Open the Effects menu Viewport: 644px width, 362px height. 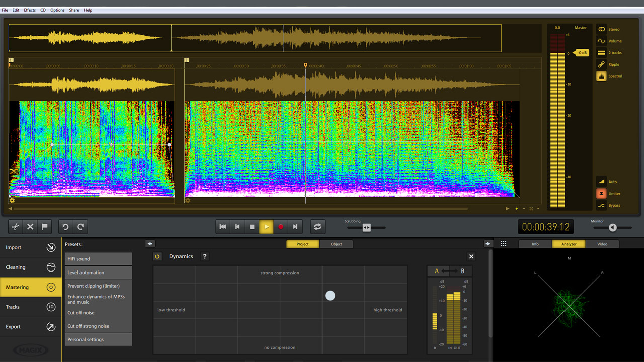[x=30, y=10]
